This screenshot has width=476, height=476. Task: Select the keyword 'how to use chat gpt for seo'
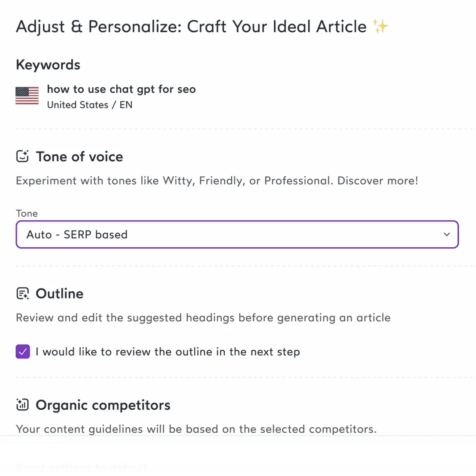click(121, 89)
